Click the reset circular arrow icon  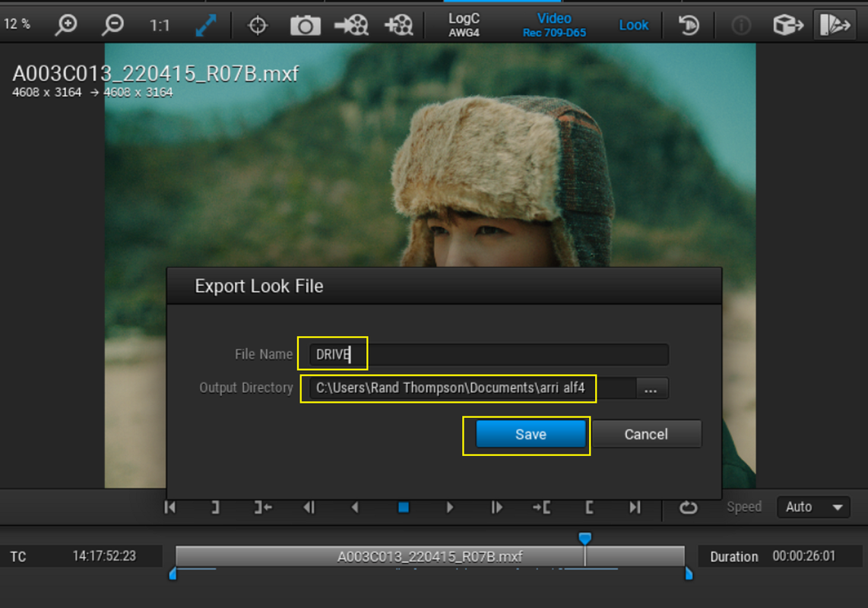689,25
